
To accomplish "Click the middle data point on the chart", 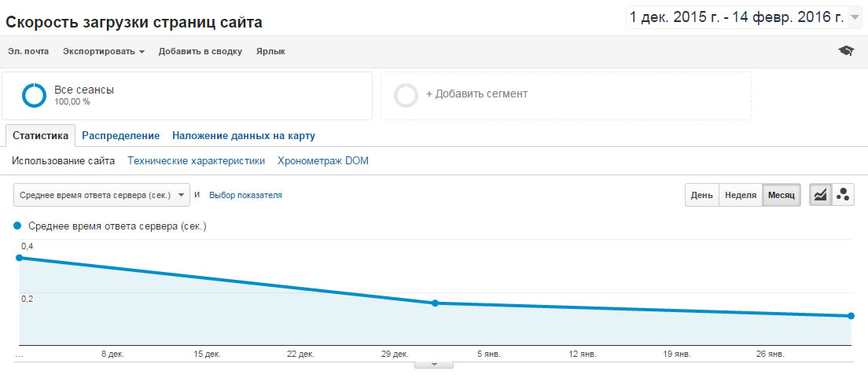I will 435,303.
